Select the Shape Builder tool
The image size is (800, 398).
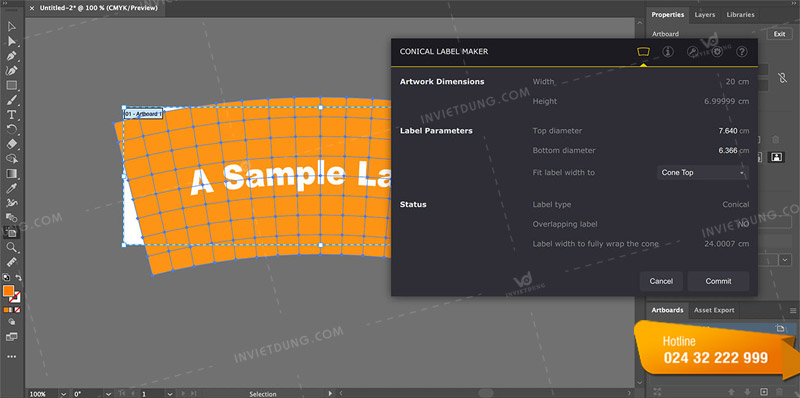(12, 159)
